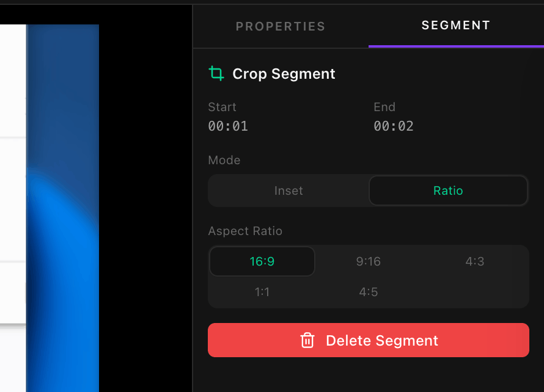The height and width of the screenshot is (392, 544).
Task: Enable Ratio crop mode
Action: coord(448,191)
